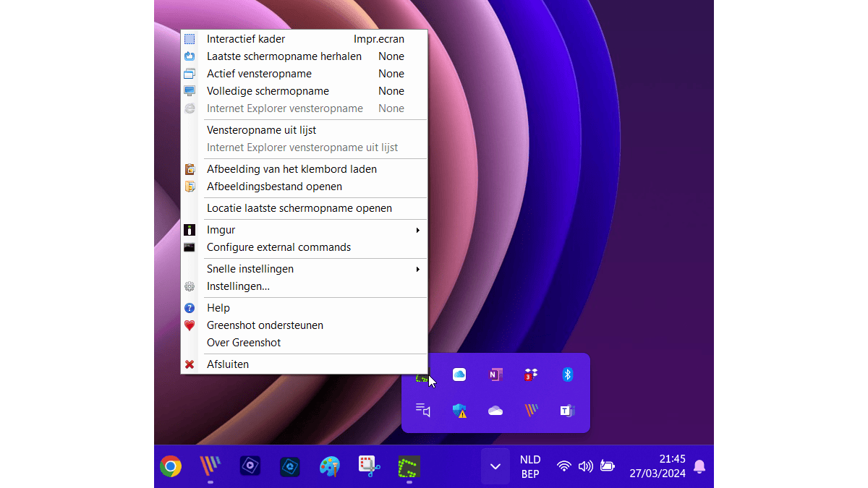The width and height of the screenshot is (868, 488).
Task: Click the striped W icon in tray overflow
Action: point(532,411)
